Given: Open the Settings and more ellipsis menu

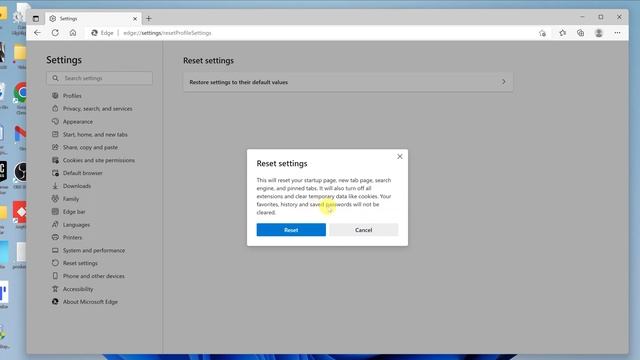Looking at the screenshot, I should (x=617, y=33).
